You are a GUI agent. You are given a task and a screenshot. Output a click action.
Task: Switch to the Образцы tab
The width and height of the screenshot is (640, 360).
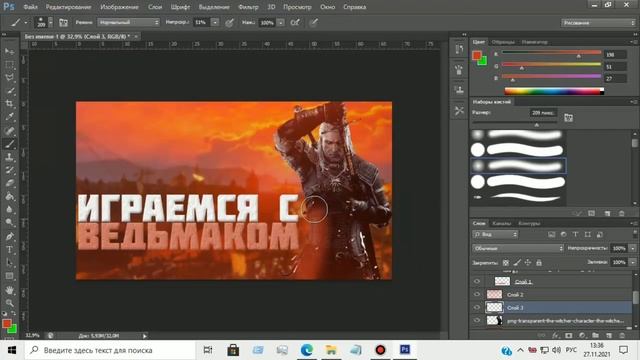(x=503, y=42)
